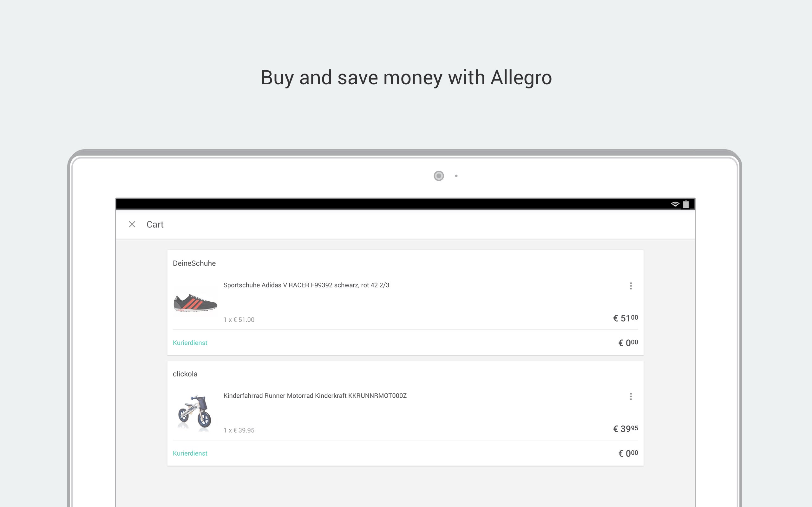Click the Adidas sneaker product thumbnail
The width and height of the screenshot is (812, 507).
[x=195, y=303]
